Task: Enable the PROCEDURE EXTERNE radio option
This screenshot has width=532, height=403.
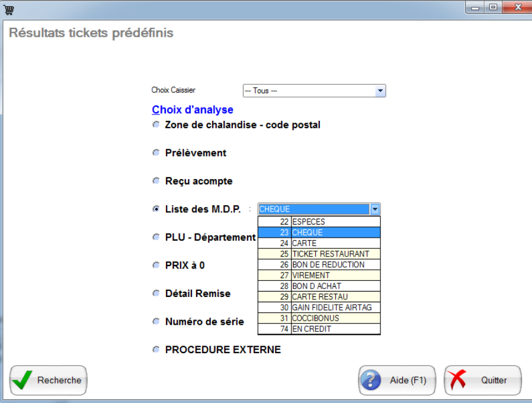Action: click(156, 350)
